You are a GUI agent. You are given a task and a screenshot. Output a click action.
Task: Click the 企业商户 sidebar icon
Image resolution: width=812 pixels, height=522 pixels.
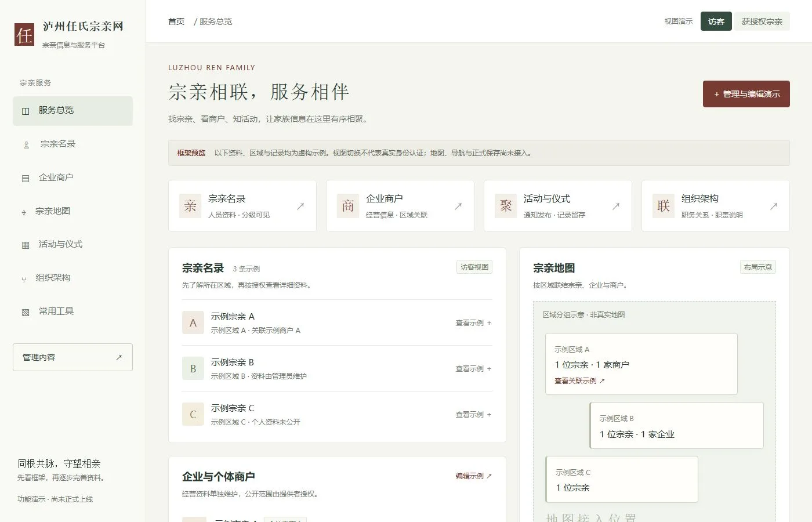coord(26,178)
